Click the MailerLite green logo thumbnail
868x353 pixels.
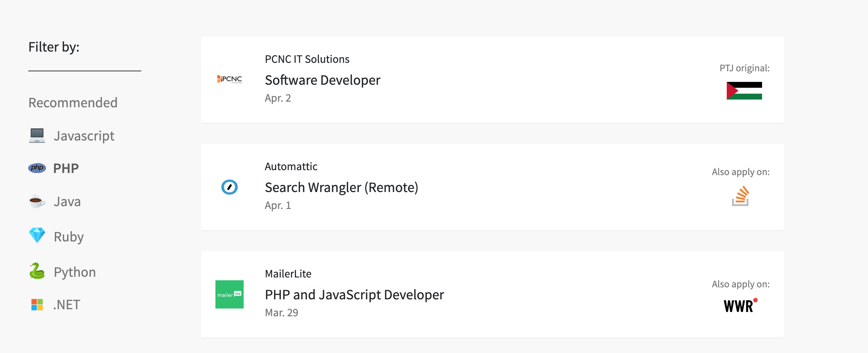point(230,294)
